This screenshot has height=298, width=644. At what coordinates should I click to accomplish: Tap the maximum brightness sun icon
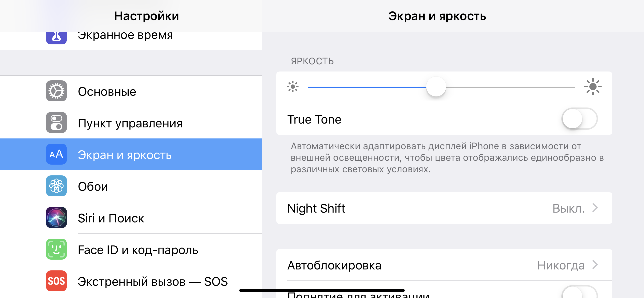[593, 87]
